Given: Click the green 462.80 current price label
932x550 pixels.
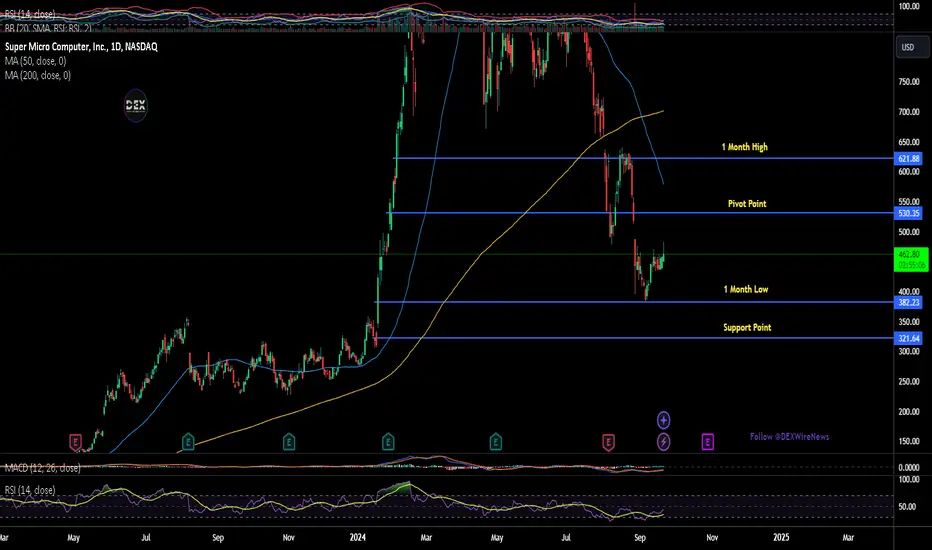Looking at the screenshot, I should click(911, 259).
